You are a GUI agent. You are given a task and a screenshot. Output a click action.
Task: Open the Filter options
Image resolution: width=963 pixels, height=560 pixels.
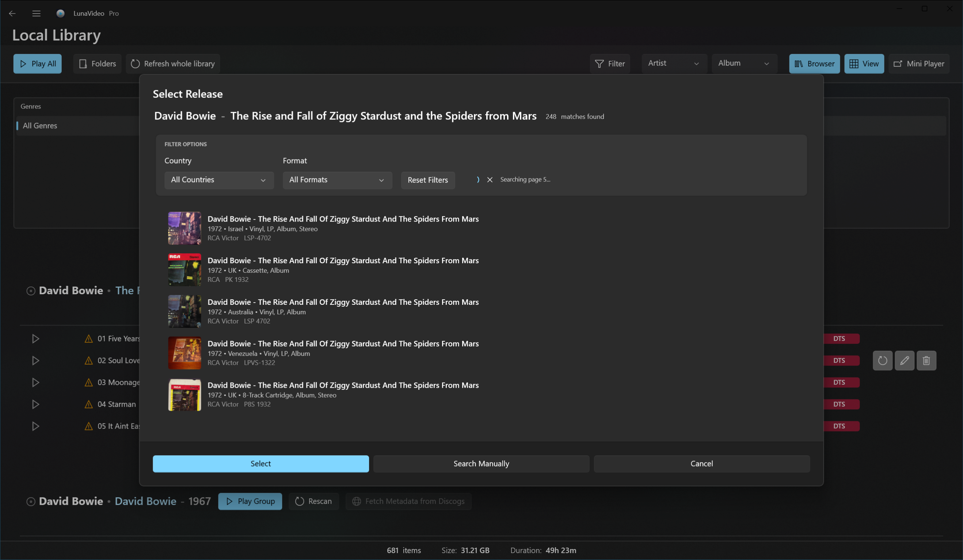coord(610,64)
